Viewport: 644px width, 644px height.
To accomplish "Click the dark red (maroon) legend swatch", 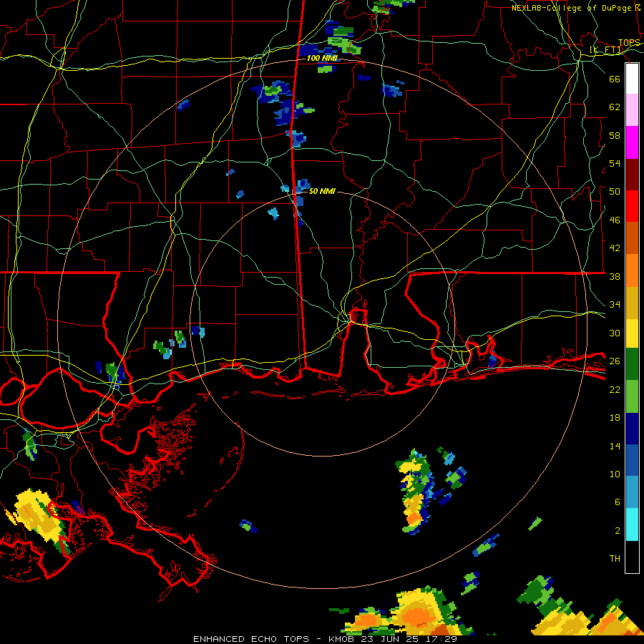I will point(632,175).
